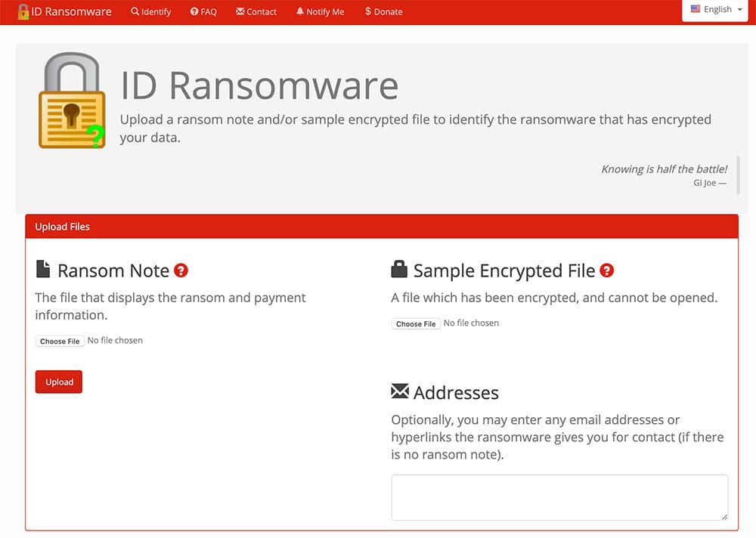Choose a file for the Sample Encrypted File
Screen dimensions: 756x538
[x=416, y=324]
